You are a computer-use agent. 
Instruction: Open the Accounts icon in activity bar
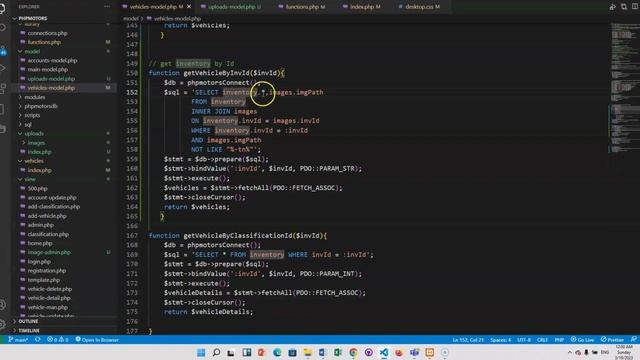pos(2,304)
